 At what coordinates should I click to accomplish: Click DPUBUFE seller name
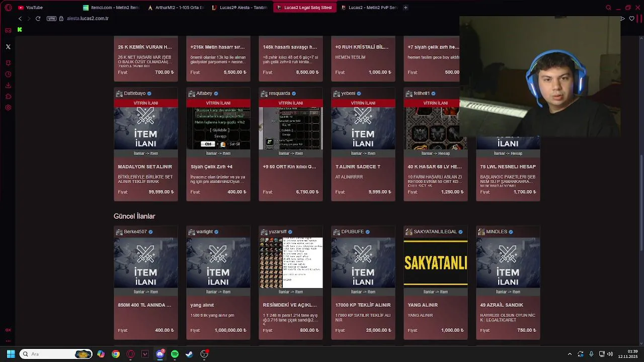tap(352, 232)
